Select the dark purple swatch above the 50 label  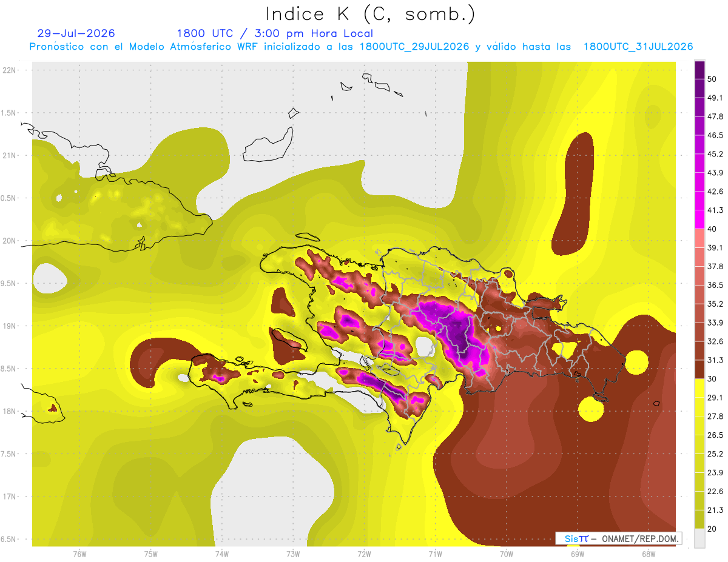pos(699,70)
